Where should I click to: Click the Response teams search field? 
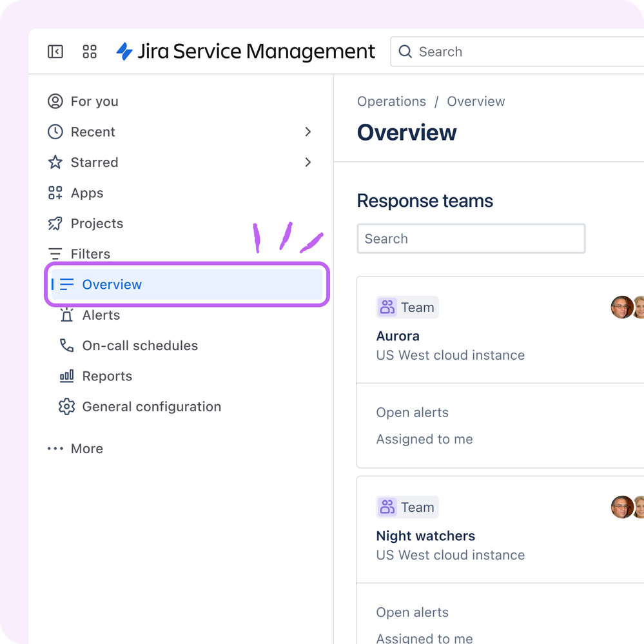click(x=471, y=239)
